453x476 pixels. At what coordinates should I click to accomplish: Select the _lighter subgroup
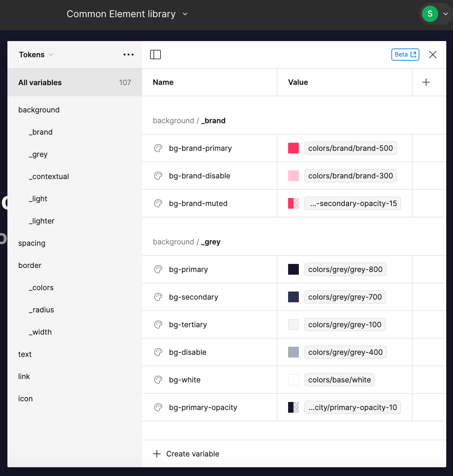tap(41, 221)
